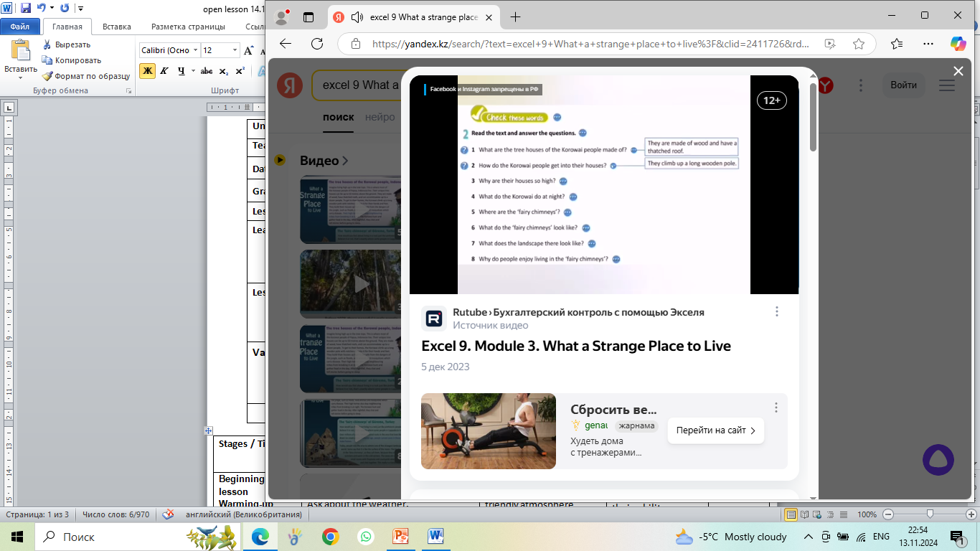Switch to the Главная ribbon tab
This screenshot has width=980, height=551.
coord(67,27)
